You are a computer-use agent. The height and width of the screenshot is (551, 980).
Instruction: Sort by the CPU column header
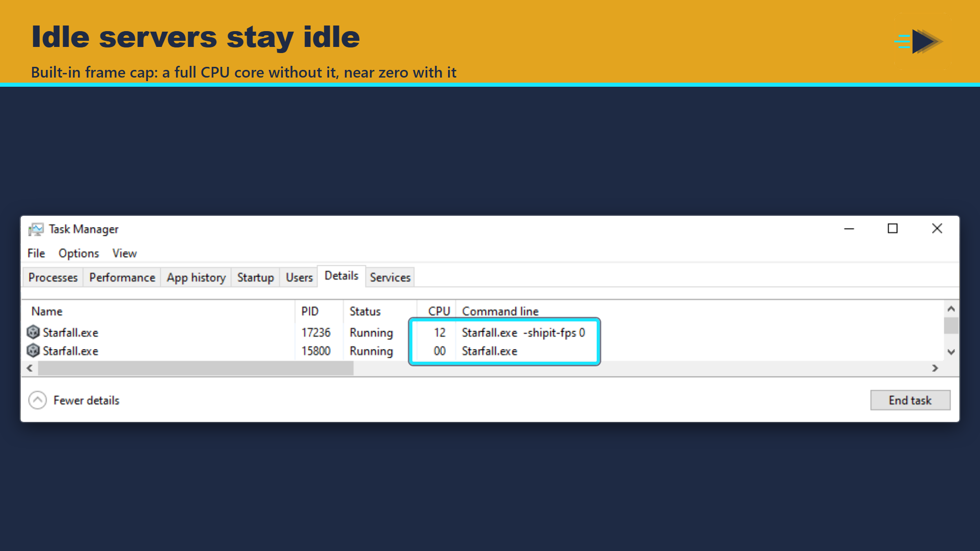click(436, 311)
